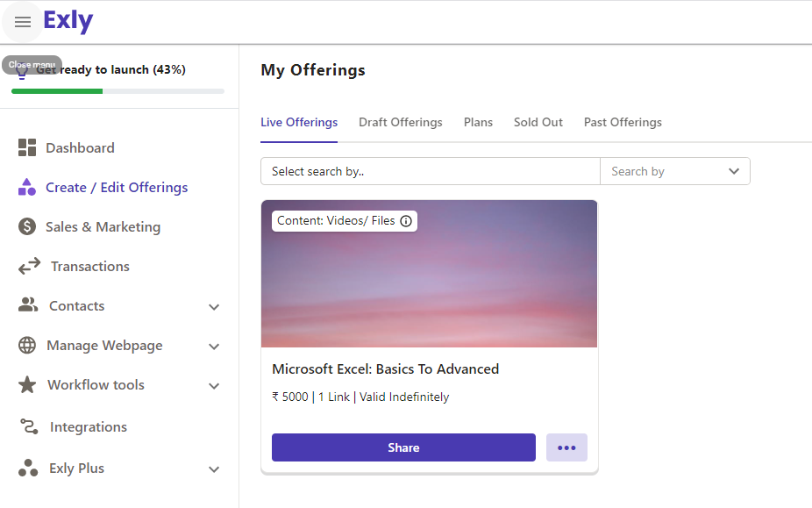Click the Dashboard grid icon

coord(27,147)
